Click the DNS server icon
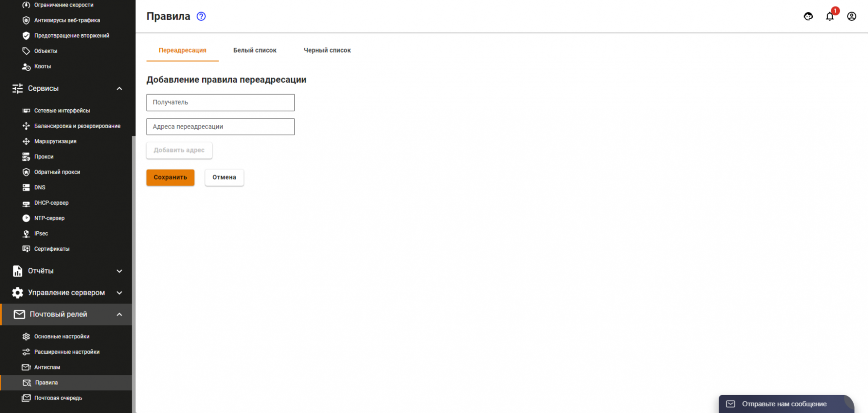The height and width of the screenshot is (413, 868). coord(26,187)
